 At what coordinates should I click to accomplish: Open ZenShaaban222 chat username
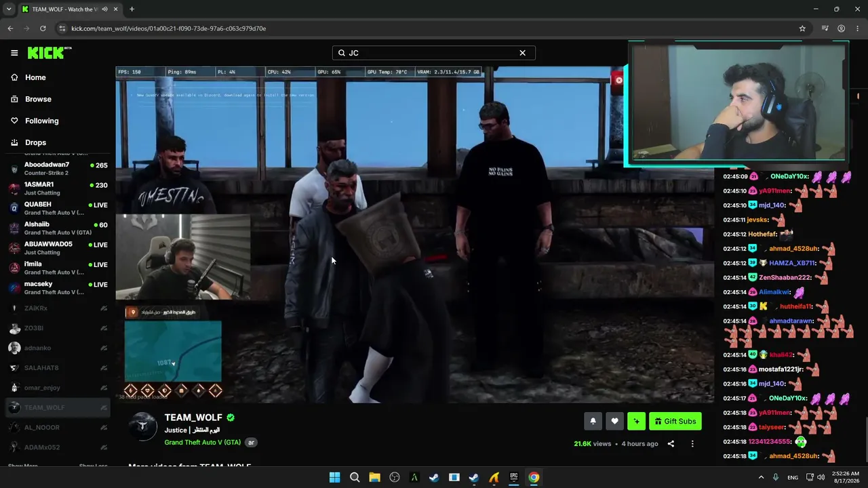point(785,277)
